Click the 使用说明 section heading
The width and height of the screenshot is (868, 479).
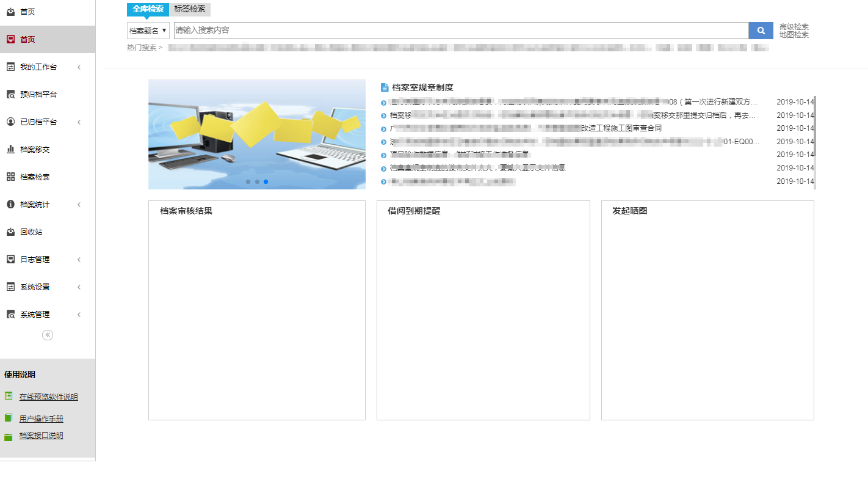coord(20,375)
